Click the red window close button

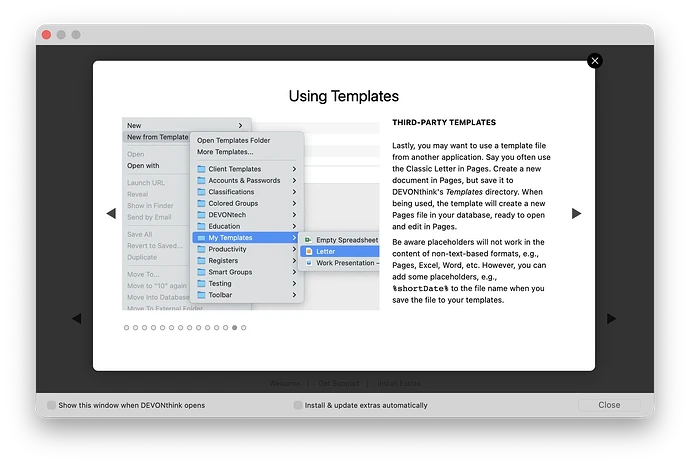point(46,35)
